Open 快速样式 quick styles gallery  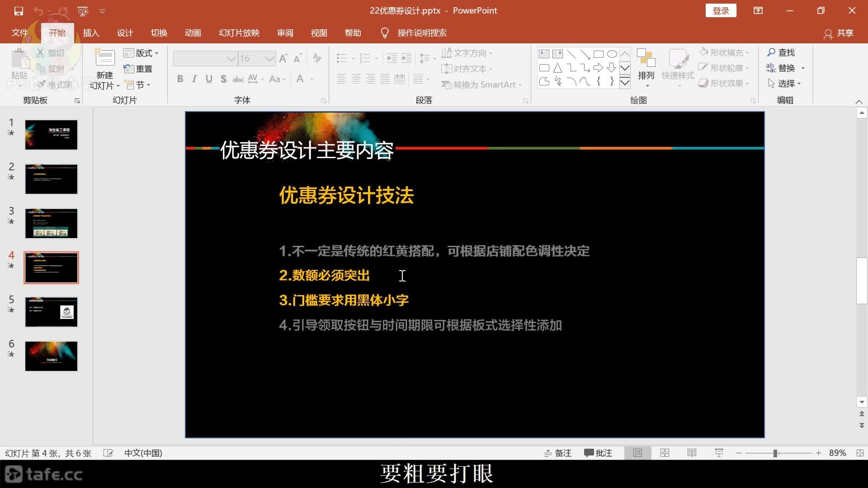(x=678, y=67)
